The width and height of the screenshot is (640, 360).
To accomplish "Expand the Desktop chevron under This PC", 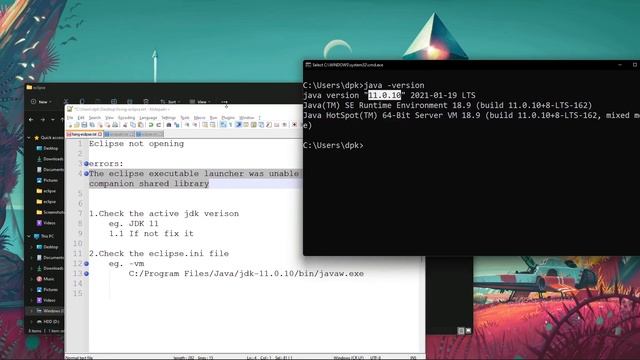I will click(32, 247).
